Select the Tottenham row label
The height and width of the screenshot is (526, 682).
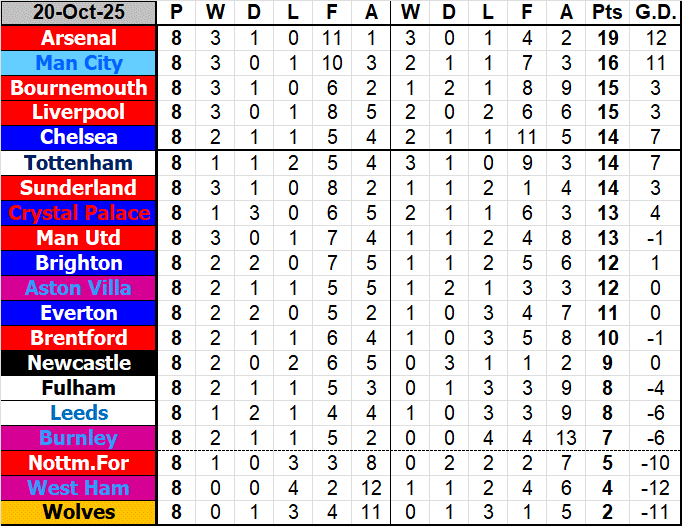tap(79, 163)
